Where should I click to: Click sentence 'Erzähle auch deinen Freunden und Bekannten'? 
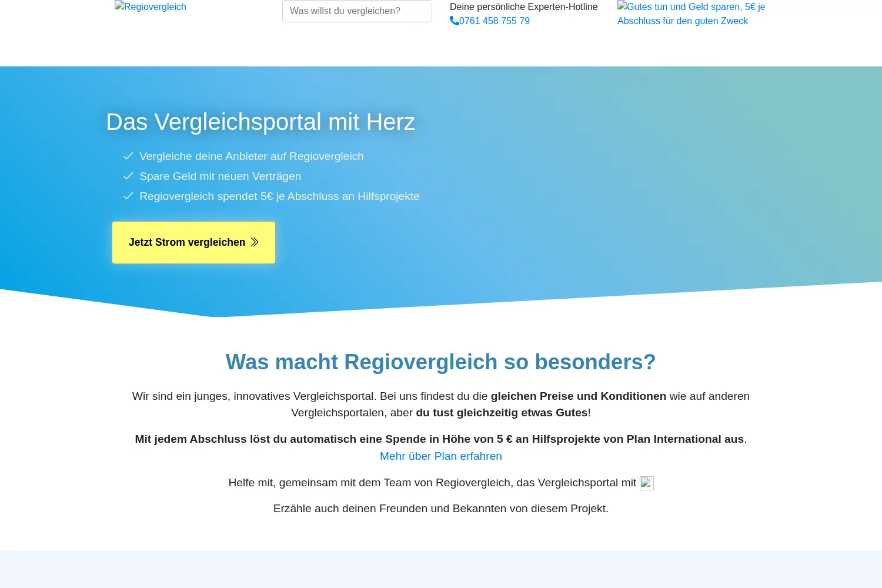(441, 509)
